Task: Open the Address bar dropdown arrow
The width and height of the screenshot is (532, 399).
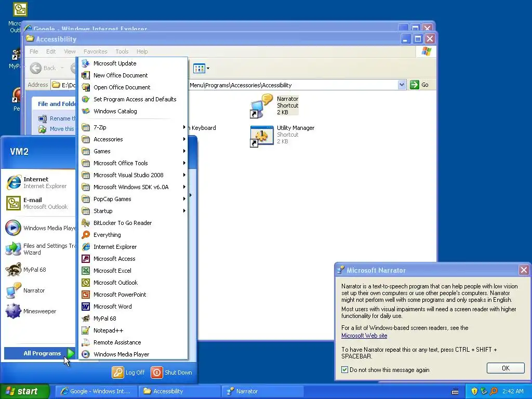Action: click(402, 85)
